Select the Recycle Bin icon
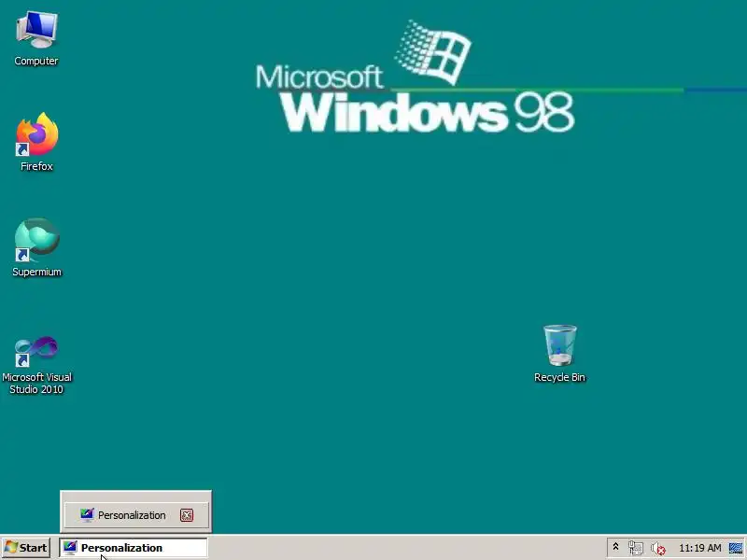Image resolution: width=747 pixels, height=560 pixels. (559, 354)
